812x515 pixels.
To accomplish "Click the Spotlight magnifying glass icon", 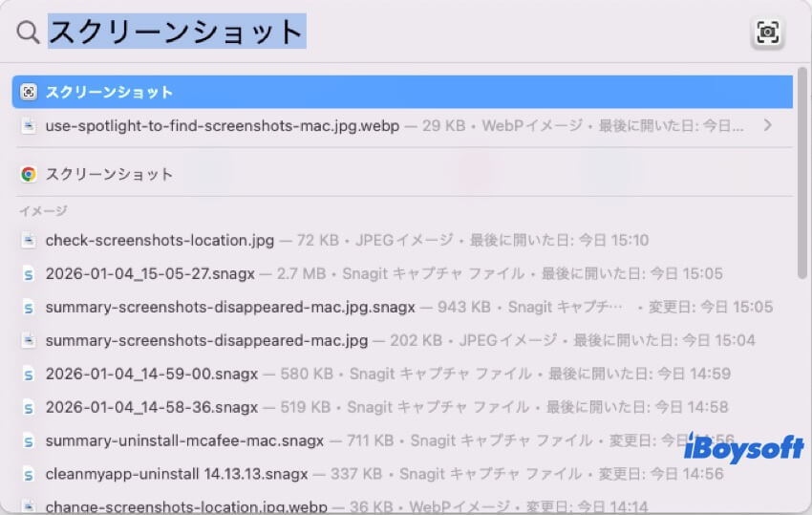I will click(x=28, y=32).
